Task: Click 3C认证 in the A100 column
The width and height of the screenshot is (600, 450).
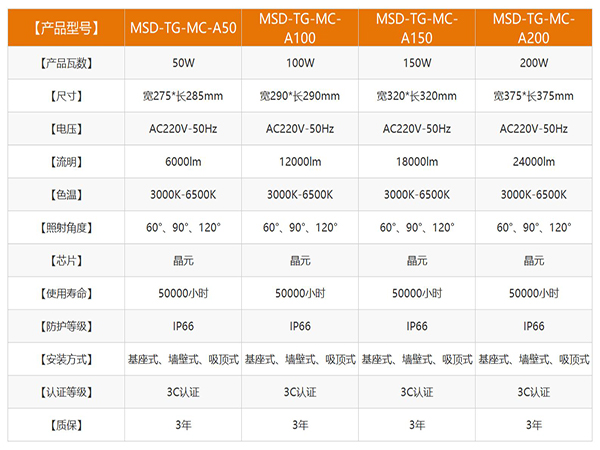Action: pos(300,392)
